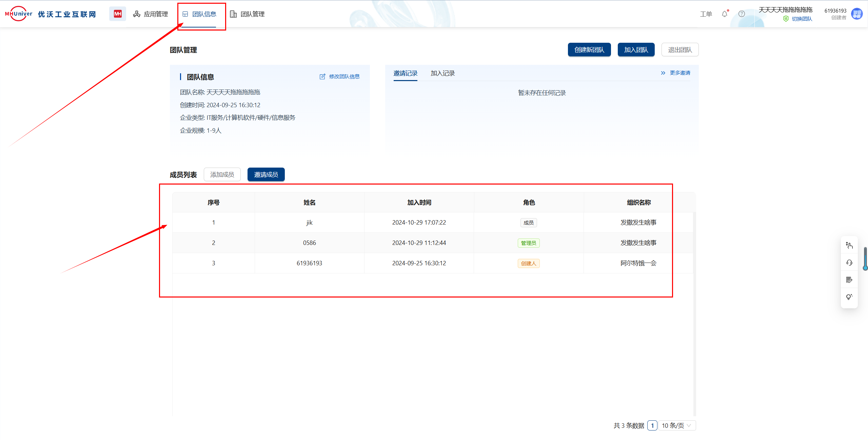Click the 退出团队 button
This screenshot has height=440, width=868.
click(680, 50)
